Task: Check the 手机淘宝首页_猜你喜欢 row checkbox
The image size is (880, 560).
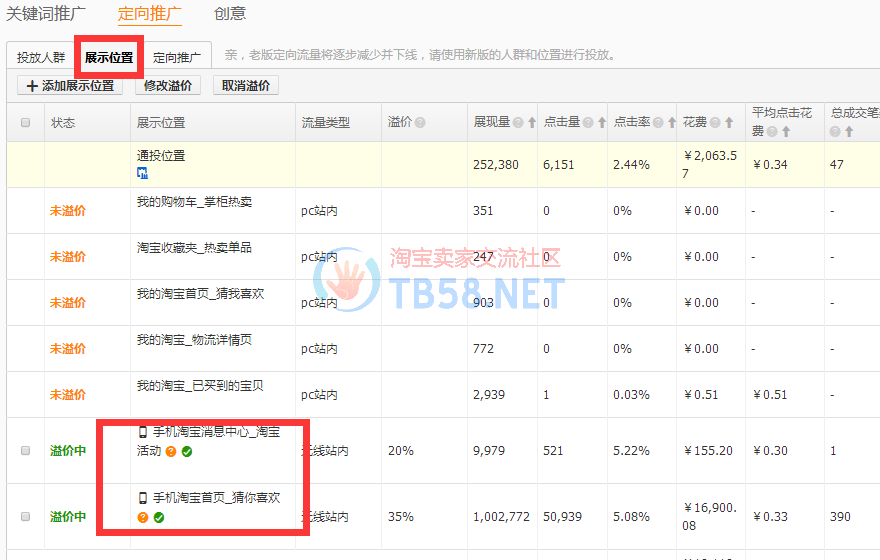Action: (26, 517)
